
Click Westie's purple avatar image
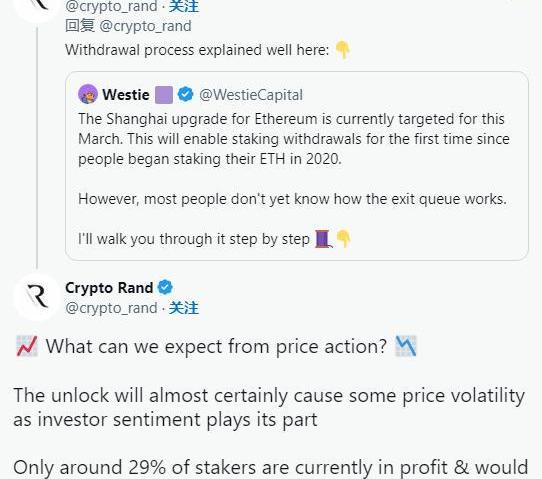tap(88, 94)
